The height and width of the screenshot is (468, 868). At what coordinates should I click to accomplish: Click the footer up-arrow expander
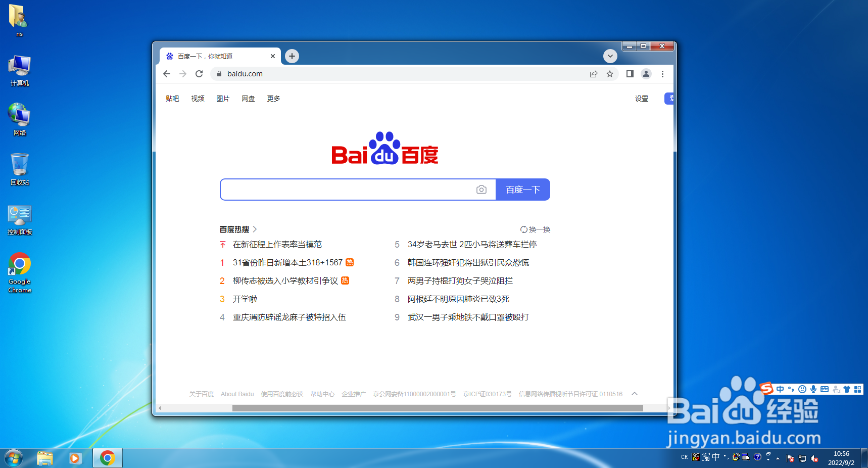635,394
